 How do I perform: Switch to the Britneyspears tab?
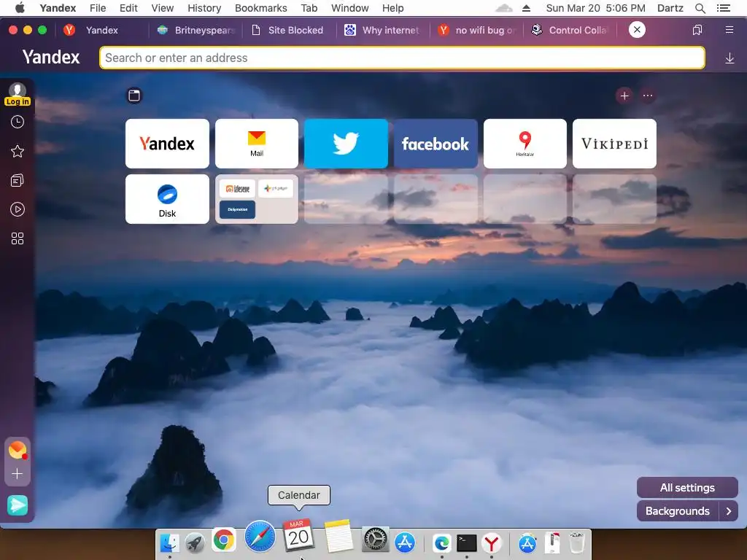196,30
